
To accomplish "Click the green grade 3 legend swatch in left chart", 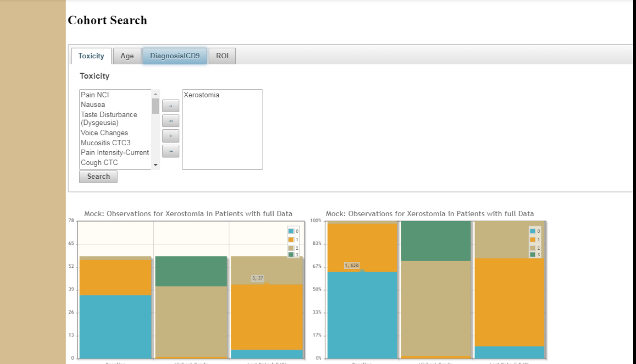I will coord(291,255).
